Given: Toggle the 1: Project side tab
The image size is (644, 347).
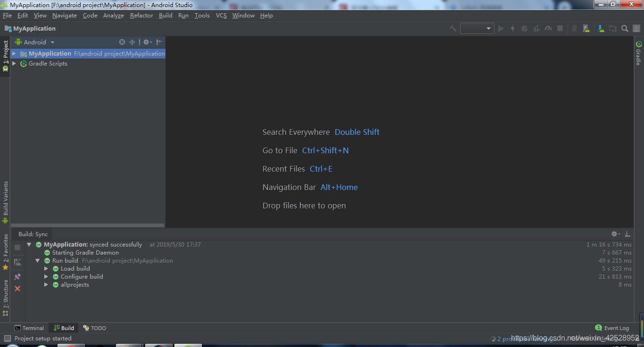Looking at the screenshot, I should point(5,56).
